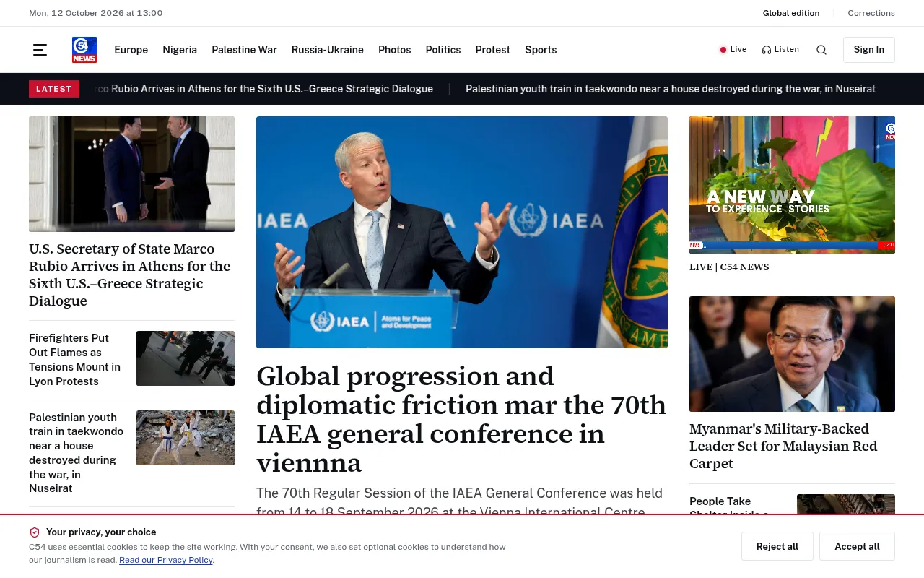Click the Listen headphones button
The height and width of the screenshot is (578, 924).
[780, 50]
